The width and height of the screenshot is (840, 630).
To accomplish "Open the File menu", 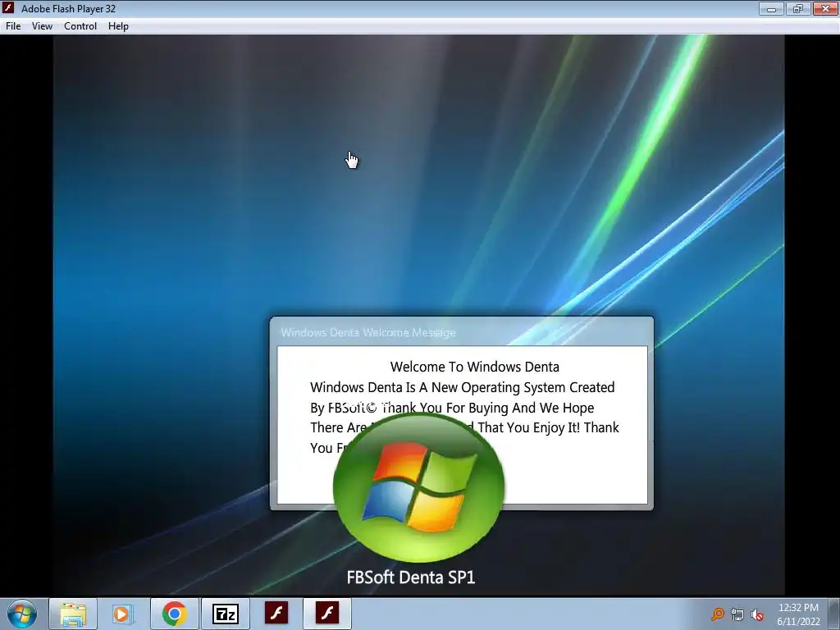I will (13, 25).
